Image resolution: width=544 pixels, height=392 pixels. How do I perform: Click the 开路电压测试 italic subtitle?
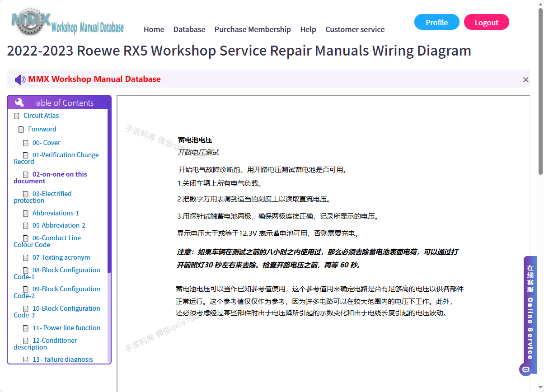point(198,153)
